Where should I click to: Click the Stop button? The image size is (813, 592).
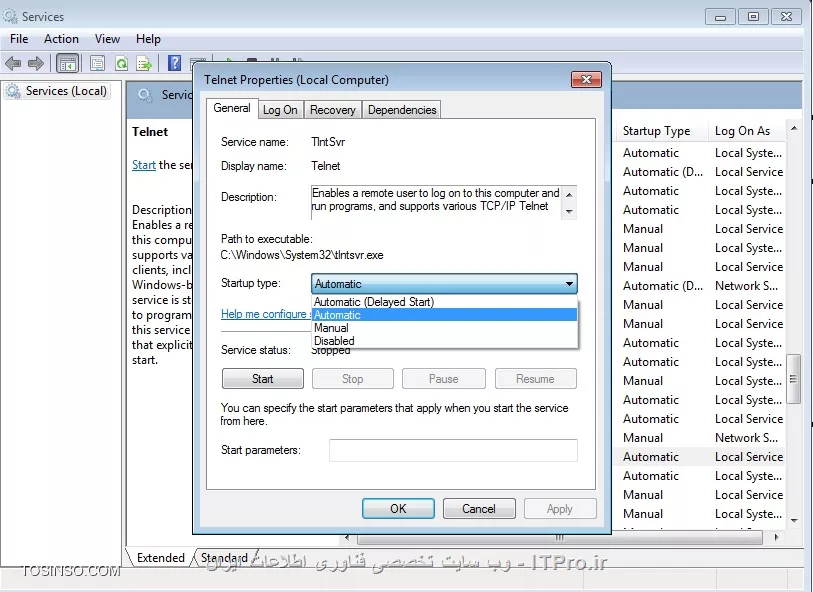[353, 379]
